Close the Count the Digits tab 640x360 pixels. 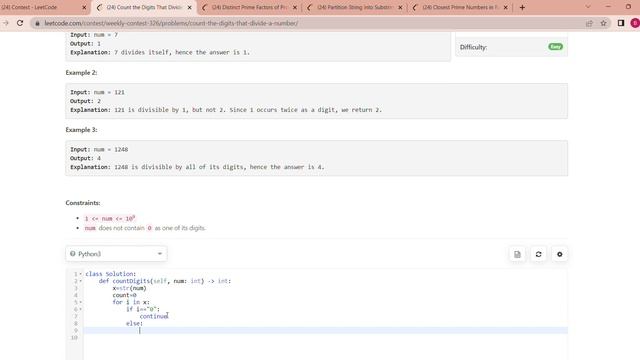tap(189, 7)
